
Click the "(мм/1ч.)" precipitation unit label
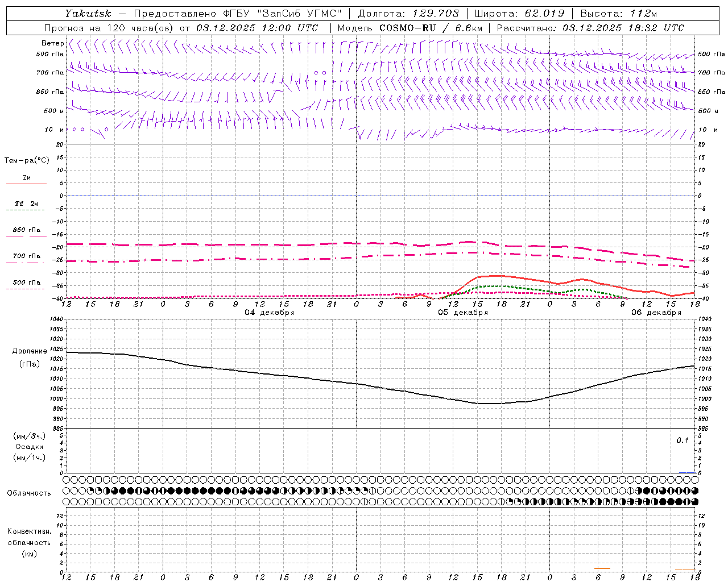[30, 458]
